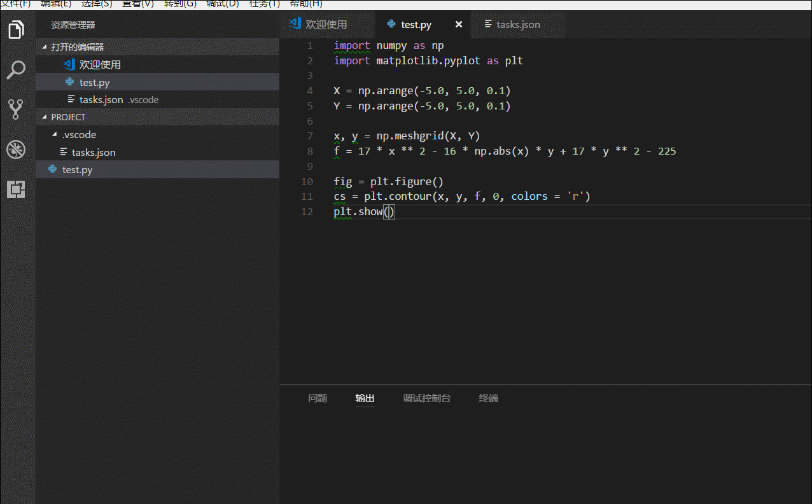Select the 调试控制台 panel tab
Image resolution: width=812 pixels, height=504 pixels.
(426, 398)
